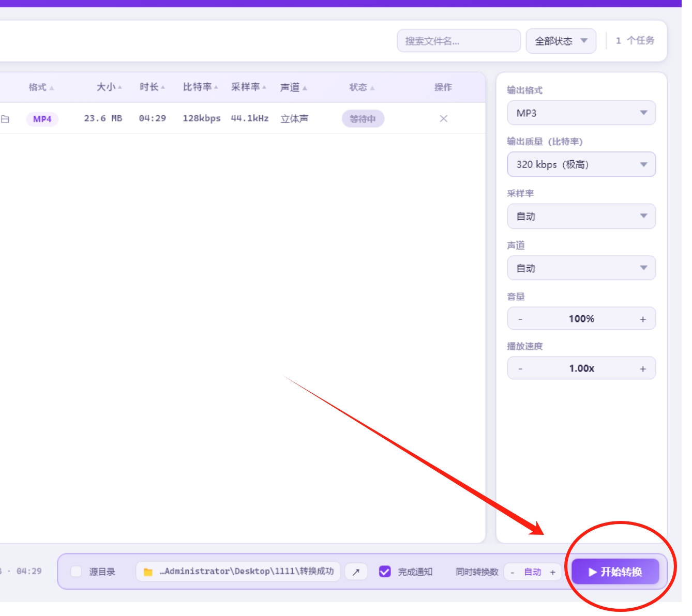The width and height of the screenshot is (692, 616).
Task: Click the 04:29 duration cell in MP4 row
Action: (153, 118)
